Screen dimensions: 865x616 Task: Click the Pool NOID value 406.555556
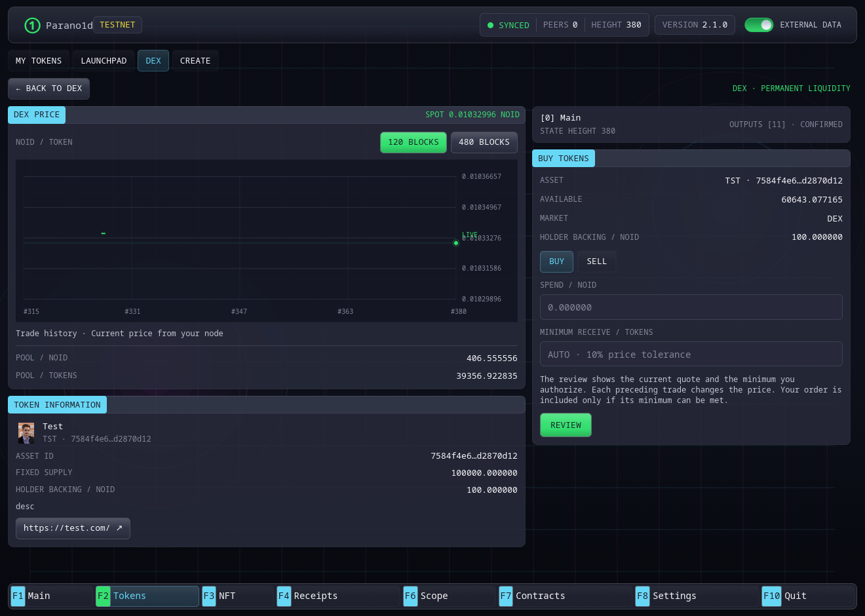(491, 358)
